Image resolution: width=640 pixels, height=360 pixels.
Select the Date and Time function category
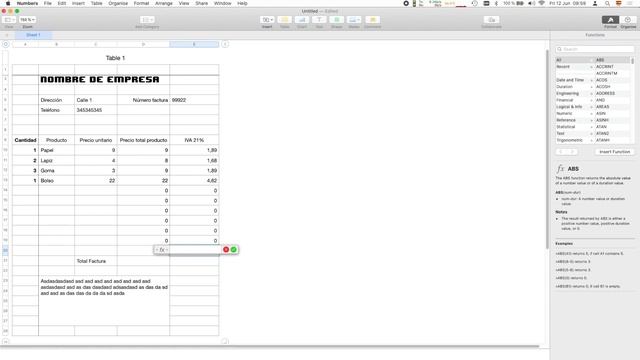(574, 80)
